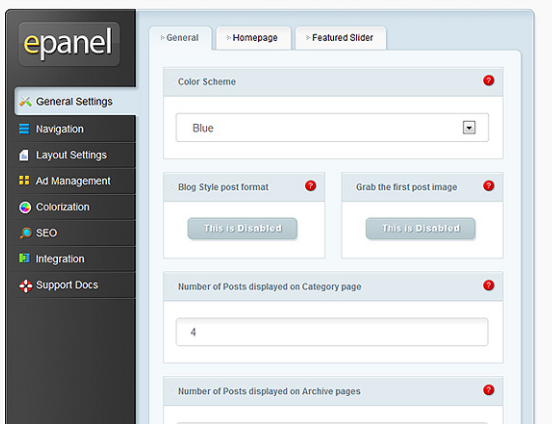
Task: Open help for Blog Style post format
Action: click(310, 186)
